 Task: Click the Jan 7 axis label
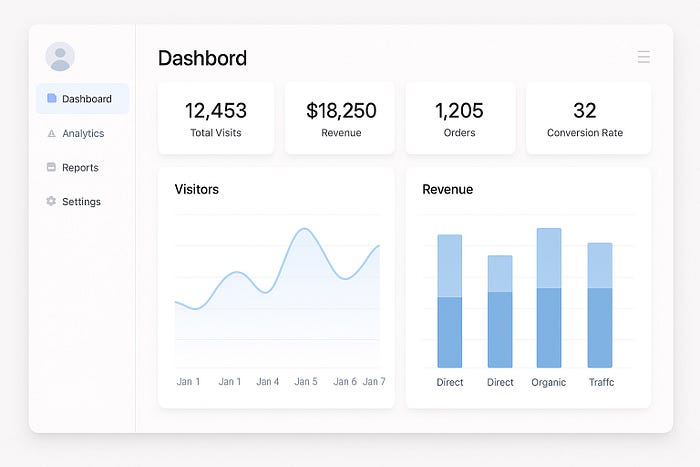pos(374,382)
